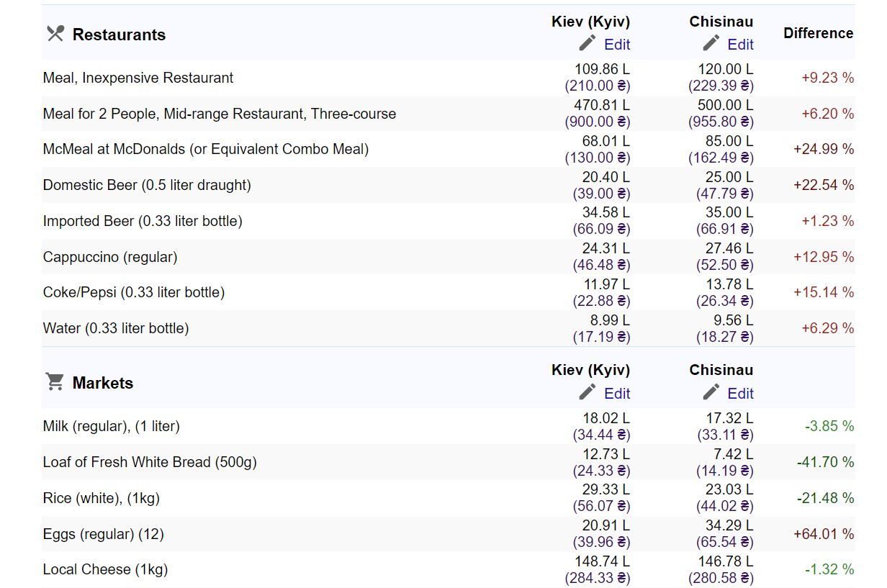Click the Kiev pencil icon in Markets section
887x588 pixels.
tap(587, 392)
